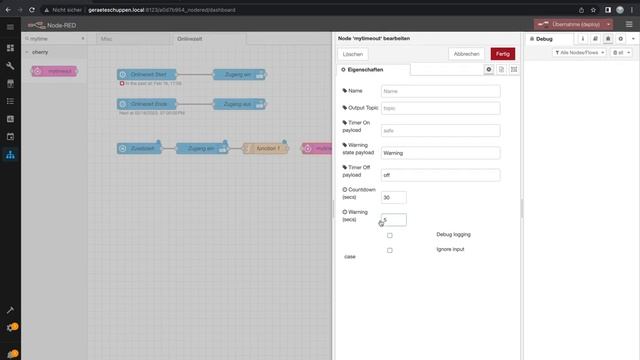Click the Warning state payload field
The image size is (640, 360).
[x=440, y=153]
